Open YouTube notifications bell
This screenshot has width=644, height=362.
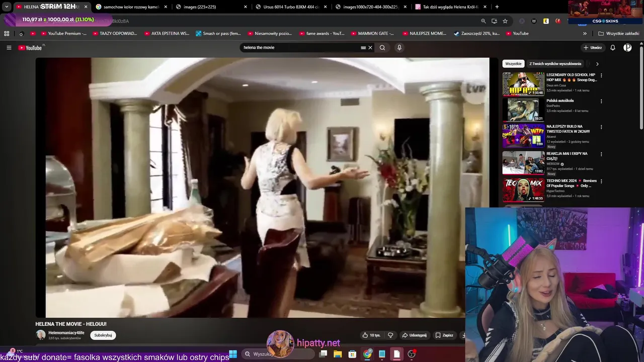tap(613, 48)
